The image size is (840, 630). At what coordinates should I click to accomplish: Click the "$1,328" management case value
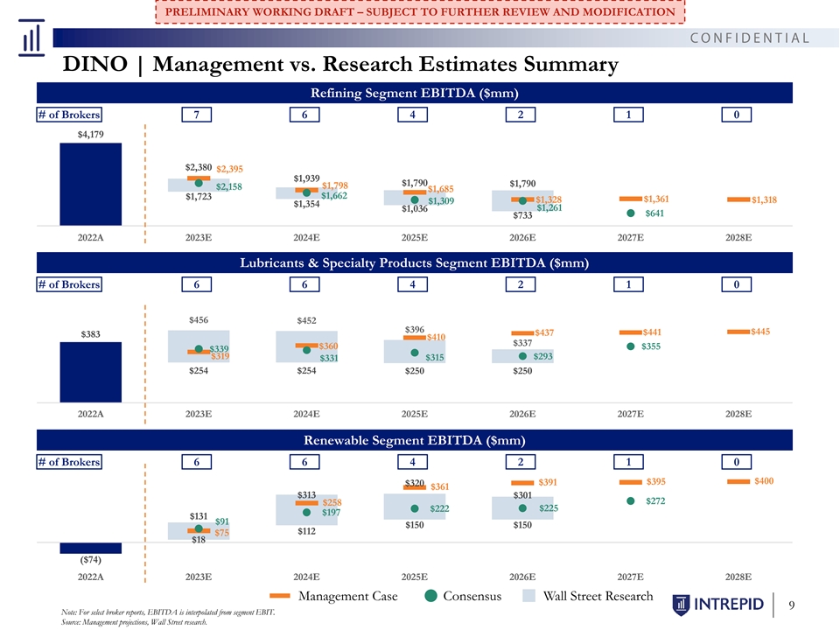point(549,199)
